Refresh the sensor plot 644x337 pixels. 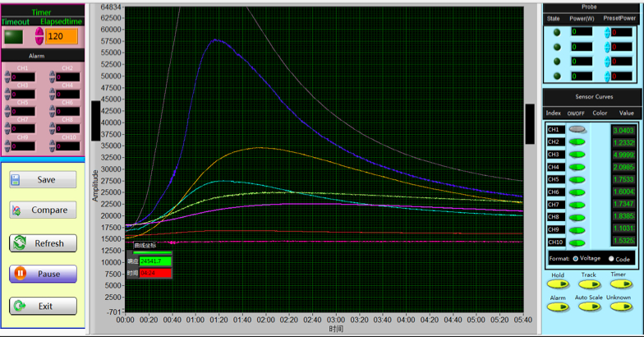[x=43, y=243]
